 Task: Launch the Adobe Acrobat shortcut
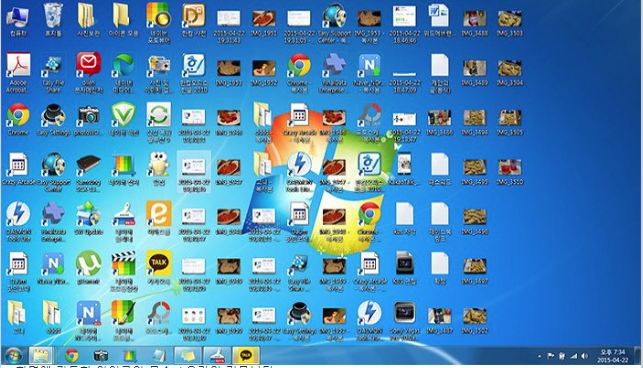(18, 73)
